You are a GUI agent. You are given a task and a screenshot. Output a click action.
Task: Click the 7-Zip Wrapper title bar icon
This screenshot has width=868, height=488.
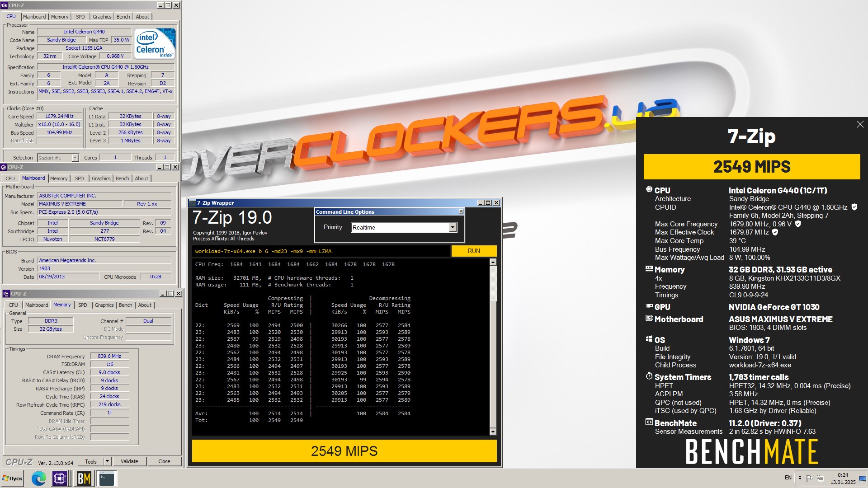coord(193,203)
